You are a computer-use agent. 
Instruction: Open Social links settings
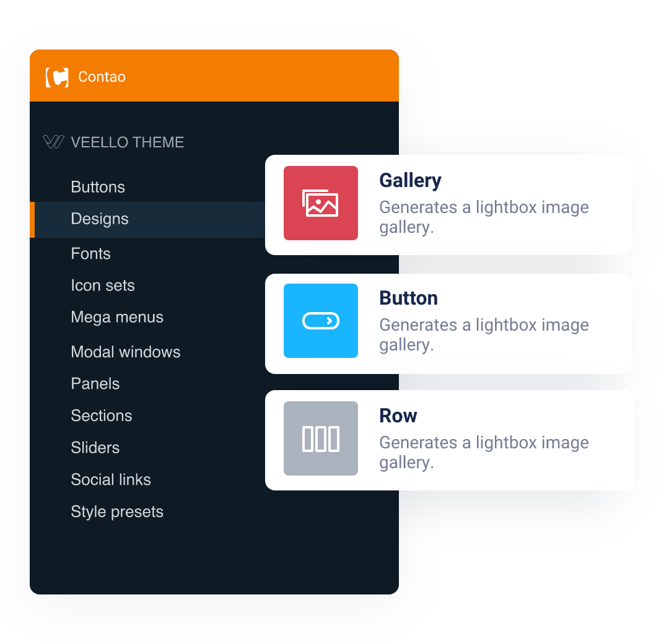(111, 480)
